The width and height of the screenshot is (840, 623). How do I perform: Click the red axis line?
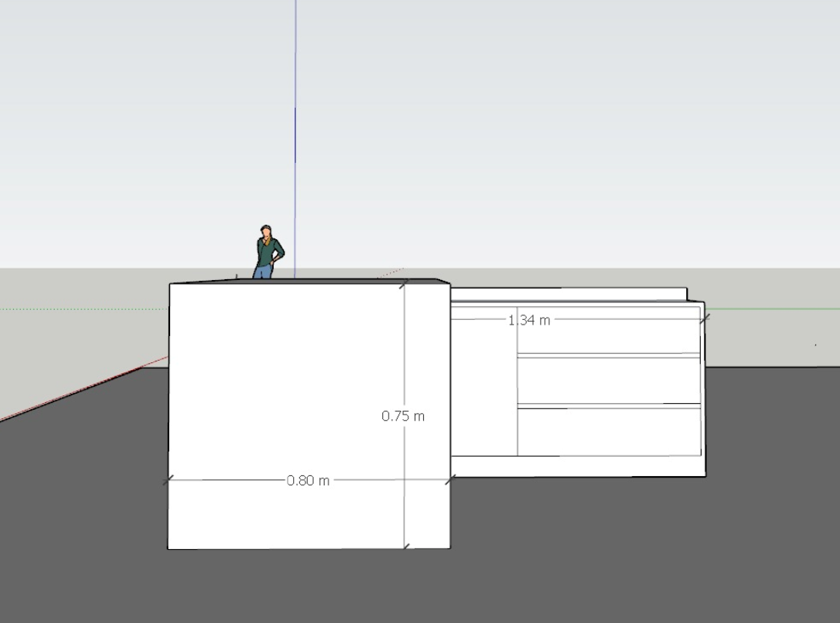(77, 391)
